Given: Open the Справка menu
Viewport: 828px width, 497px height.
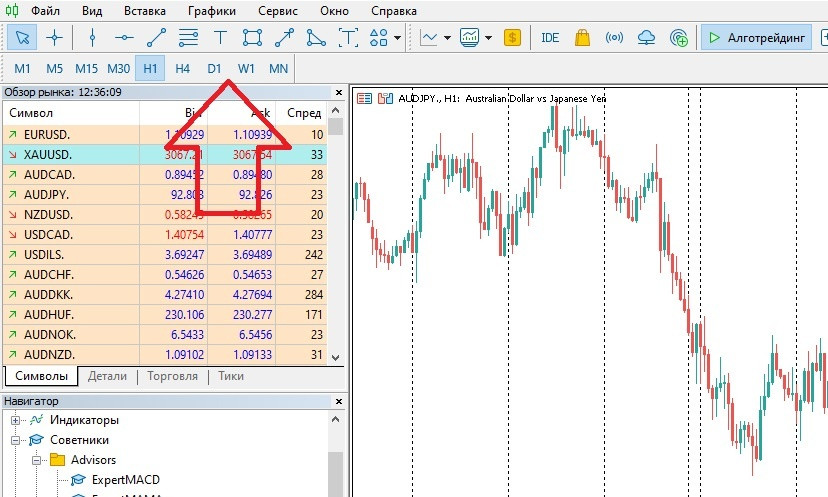Looking at the screenshot, I should pos(394,11).
